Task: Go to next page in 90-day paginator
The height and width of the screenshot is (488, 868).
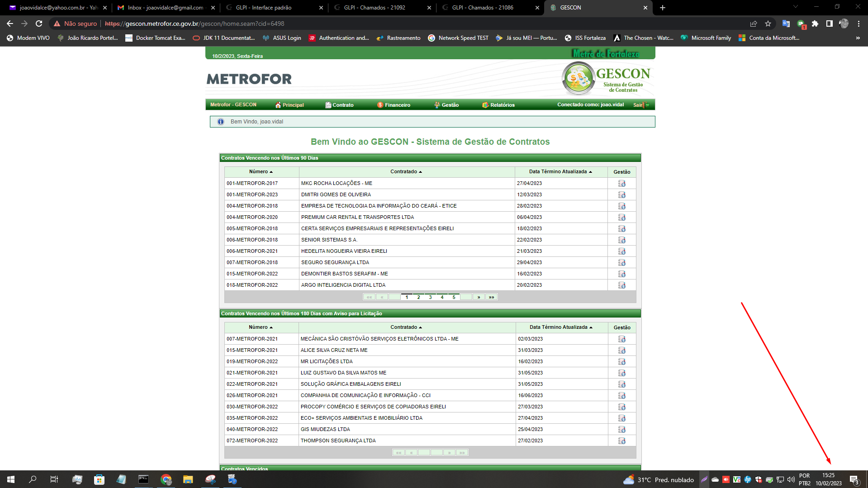Action: pyautogui.click(x=479, y=297)
